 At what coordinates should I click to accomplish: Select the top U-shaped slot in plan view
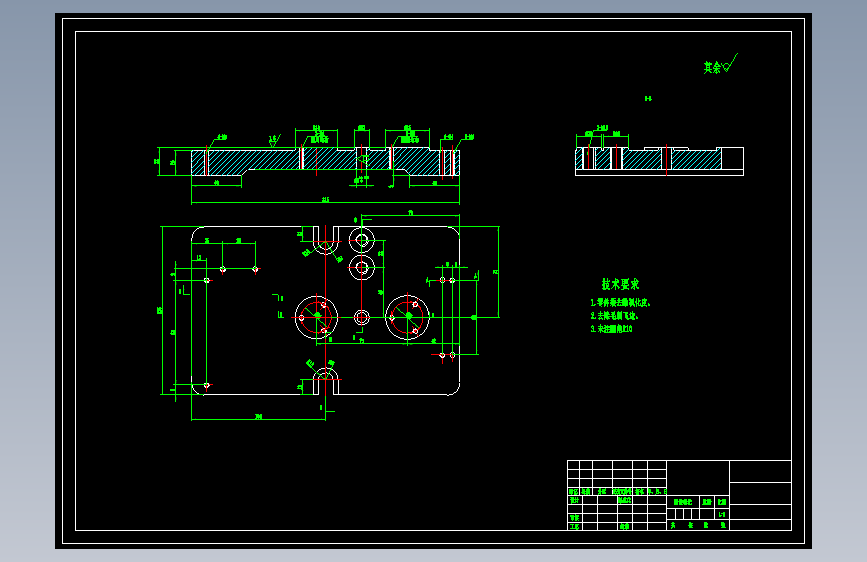326,240
